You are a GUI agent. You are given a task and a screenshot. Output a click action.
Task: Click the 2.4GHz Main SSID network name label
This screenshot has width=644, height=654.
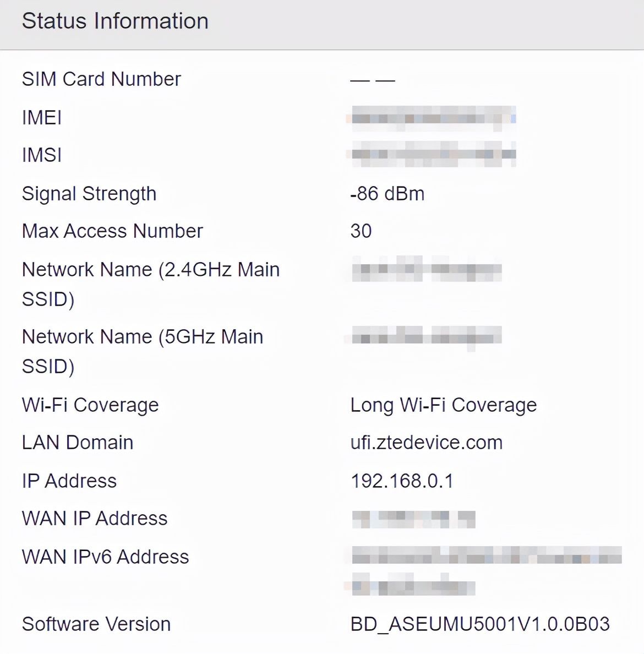pos(150,284)
